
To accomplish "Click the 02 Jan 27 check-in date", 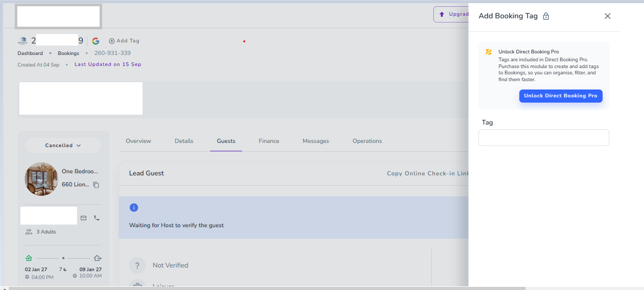I will [x=36, y=269].
